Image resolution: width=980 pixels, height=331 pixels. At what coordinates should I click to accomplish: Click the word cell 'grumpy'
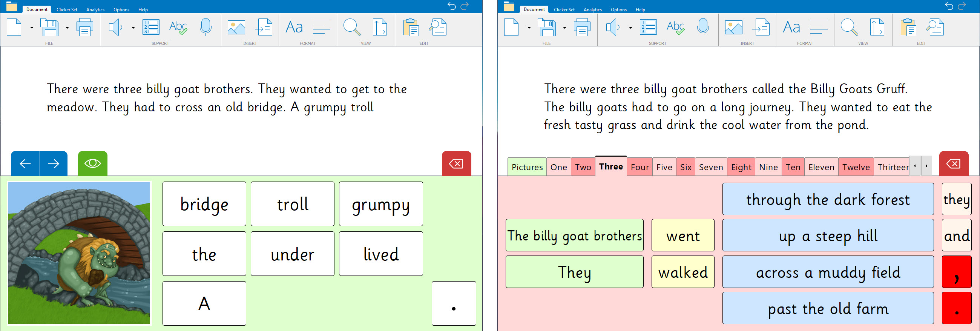click(x=380, y=204)
